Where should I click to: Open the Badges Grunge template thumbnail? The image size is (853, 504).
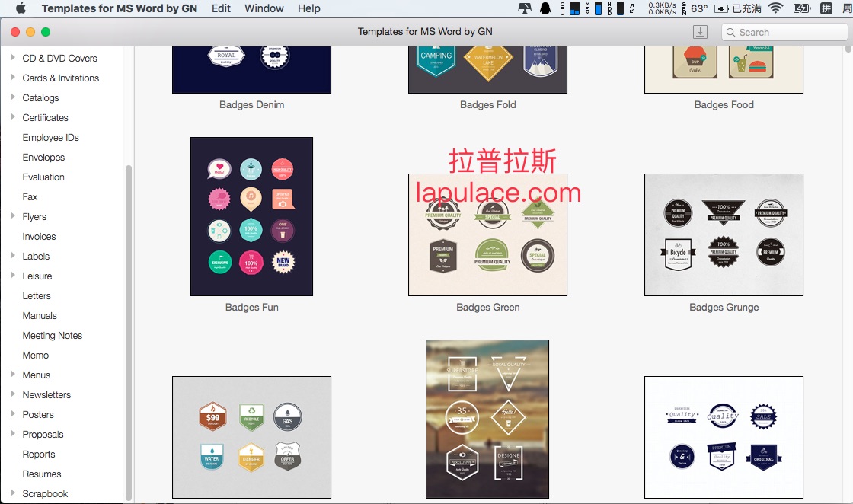click(724, 235)
